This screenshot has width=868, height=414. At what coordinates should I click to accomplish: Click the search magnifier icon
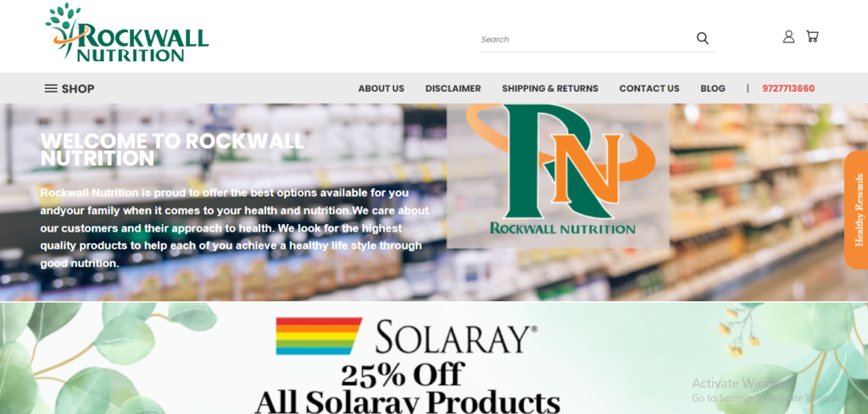click(x=702, y=38)
